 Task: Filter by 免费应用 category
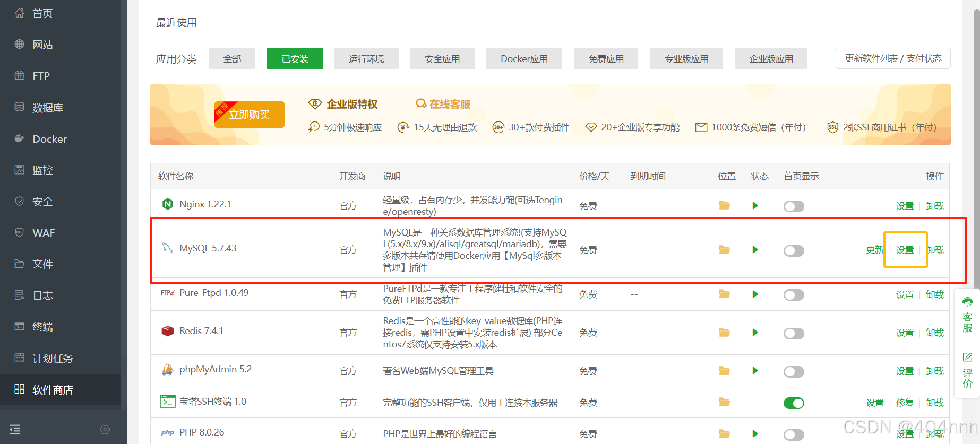(606, 59)
